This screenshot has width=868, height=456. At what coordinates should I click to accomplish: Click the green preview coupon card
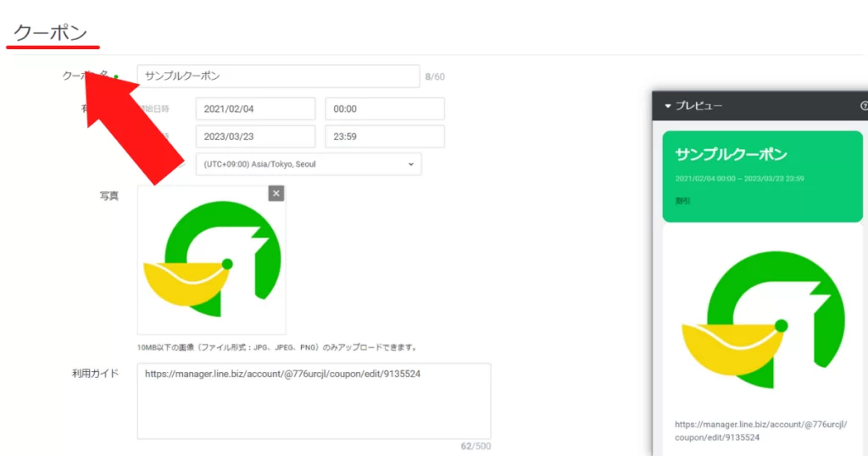(x=762, y=176)
